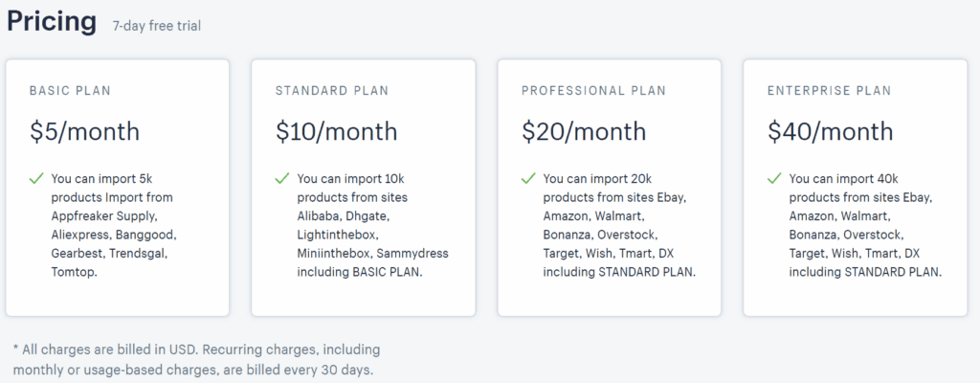This screenshot has width=980, height=383.
Task: Click the Professional Plan green checkmark icon
Action: (x=528, y=179)
